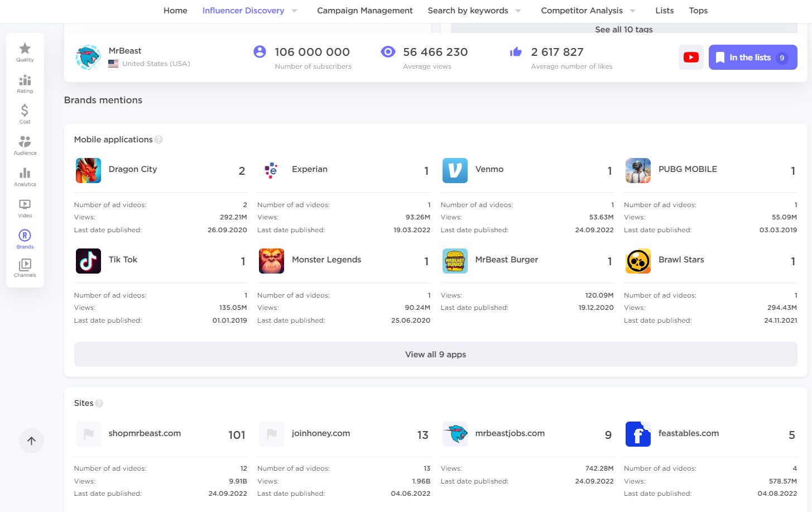The image size is (812, 512).
Task: Go to the Rating sidebar section
Action: point(25,83)
